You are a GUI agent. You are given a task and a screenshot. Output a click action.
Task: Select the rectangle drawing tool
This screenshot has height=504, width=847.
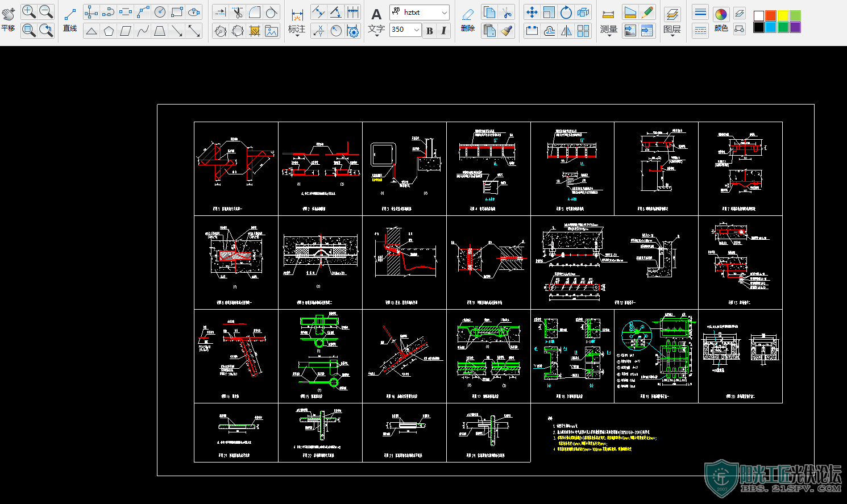177,12
